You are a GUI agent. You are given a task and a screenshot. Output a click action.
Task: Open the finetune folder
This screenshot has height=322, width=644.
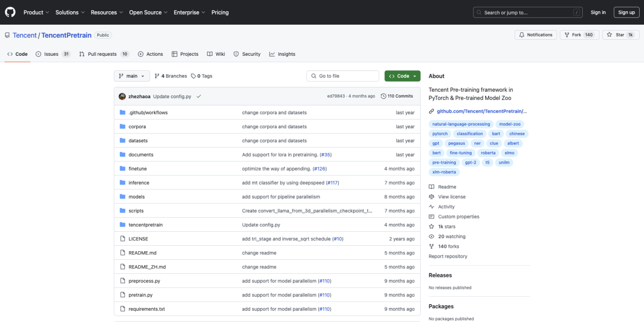[x=137, y=169]
